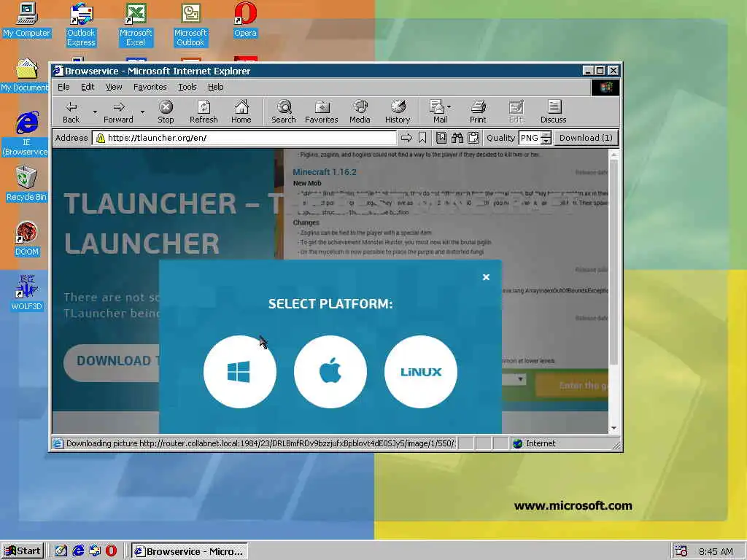Click the vertical scrollbar thumb

614,262
